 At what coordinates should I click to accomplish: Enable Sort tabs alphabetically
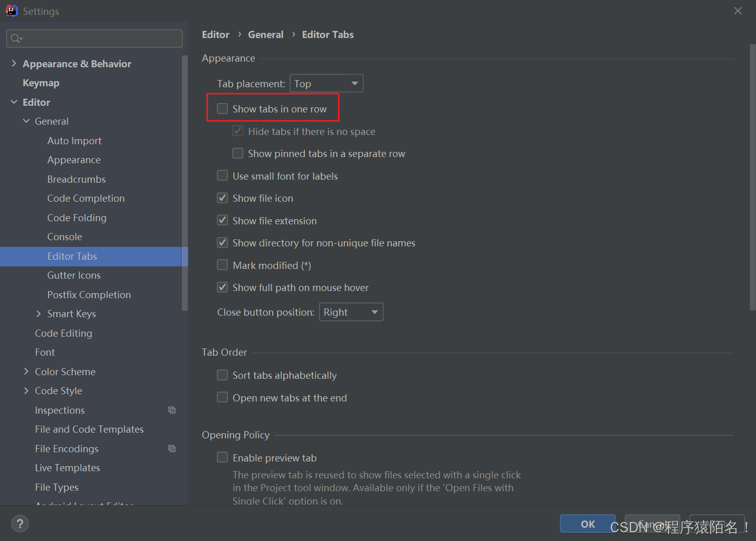point(222,375)
